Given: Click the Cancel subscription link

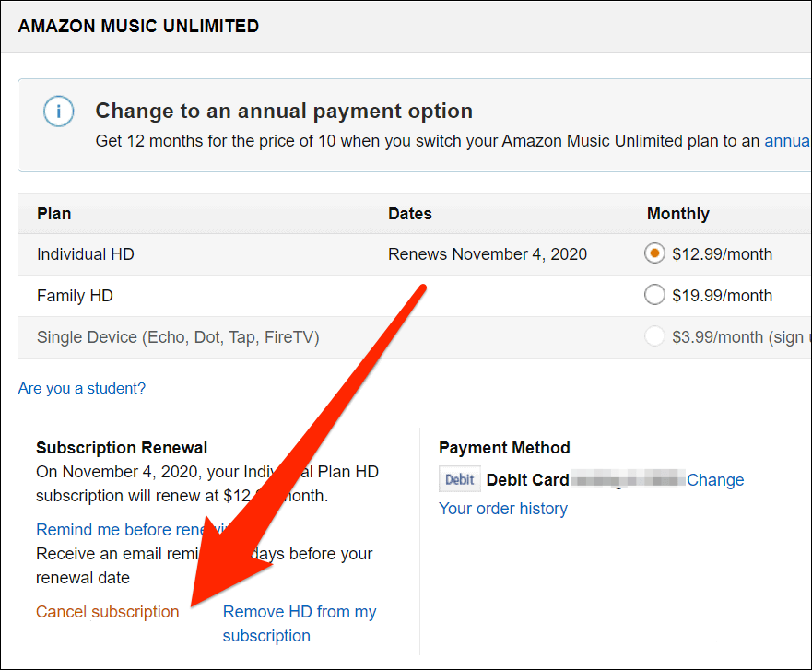Looking at the screenshot, I should point(107,612).
